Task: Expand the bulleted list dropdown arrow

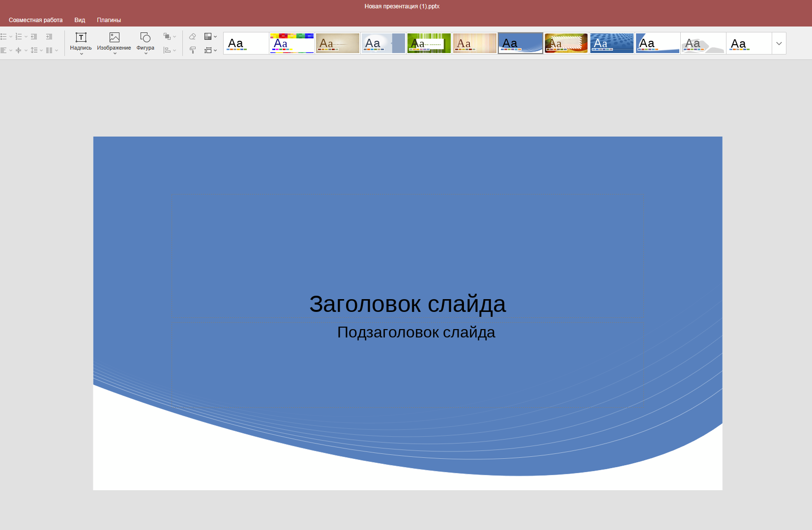Action: coord(11,37)
